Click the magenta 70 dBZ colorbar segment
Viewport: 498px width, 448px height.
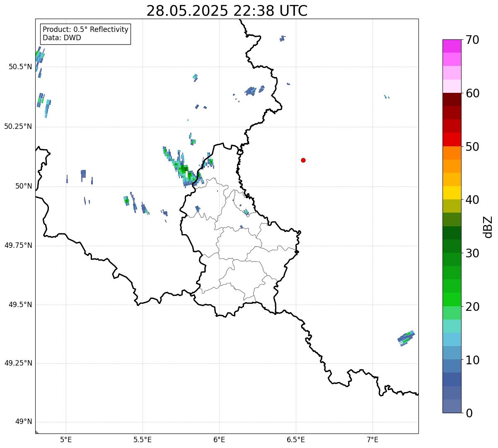tap(452, 46)
